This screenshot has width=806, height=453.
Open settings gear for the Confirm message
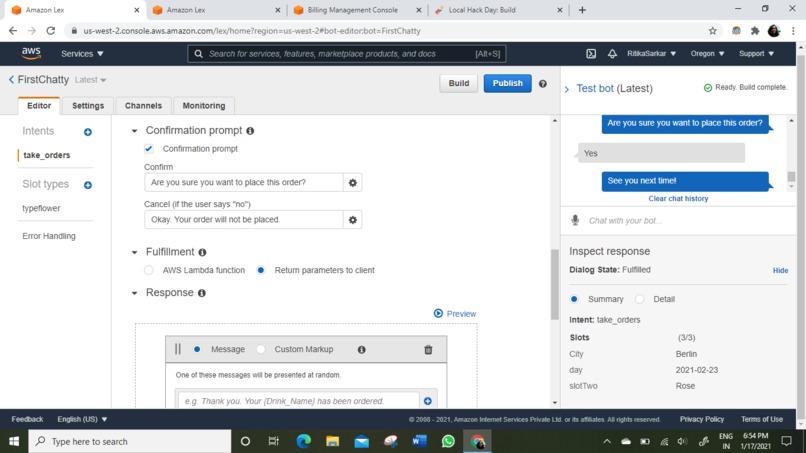[x=353, y=183]
